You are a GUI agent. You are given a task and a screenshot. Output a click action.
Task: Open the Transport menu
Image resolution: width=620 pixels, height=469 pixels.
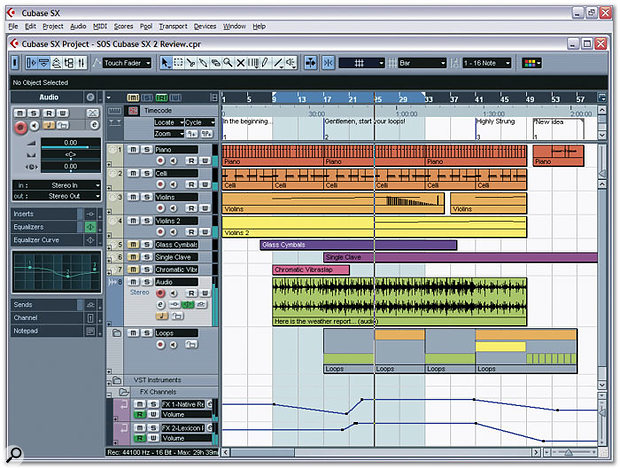(x=173, y=26)
